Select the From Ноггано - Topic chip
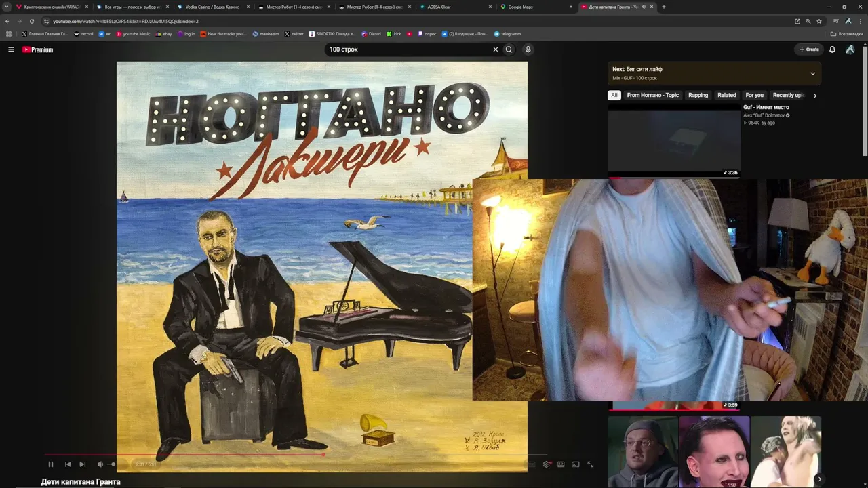 pos(652,96)
